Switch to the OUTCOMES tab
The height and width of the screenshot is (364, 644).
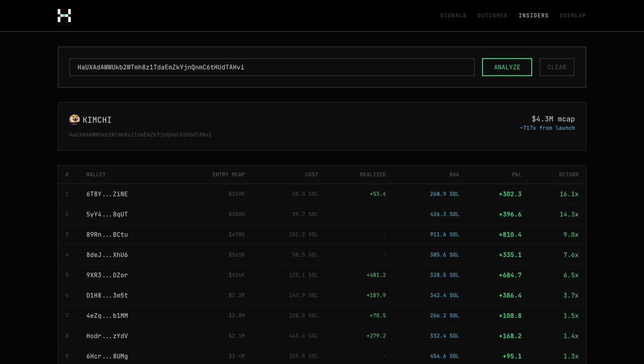(x=493, y=16)
